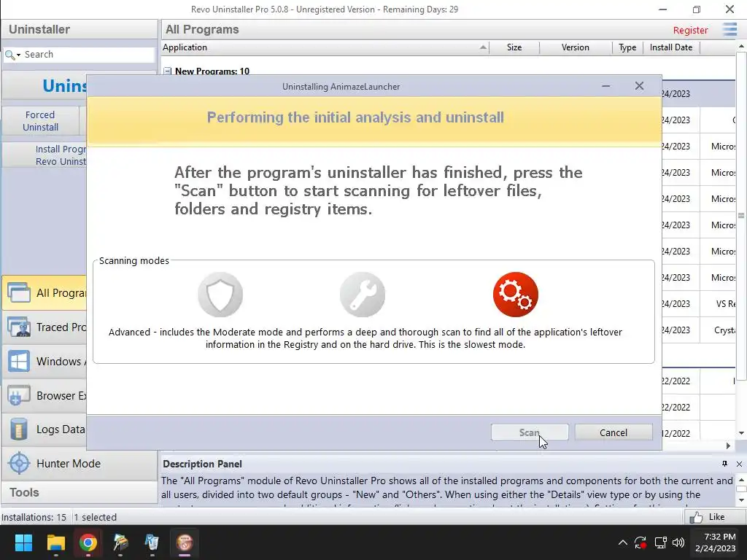Open the Traced Programs sidebar item
747x560 pixels.
click(44, 327)
